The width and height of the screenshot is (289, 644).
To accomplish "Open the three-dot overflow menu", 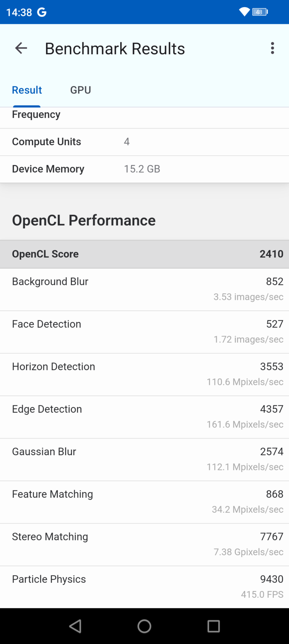I will tap(272, 48).
